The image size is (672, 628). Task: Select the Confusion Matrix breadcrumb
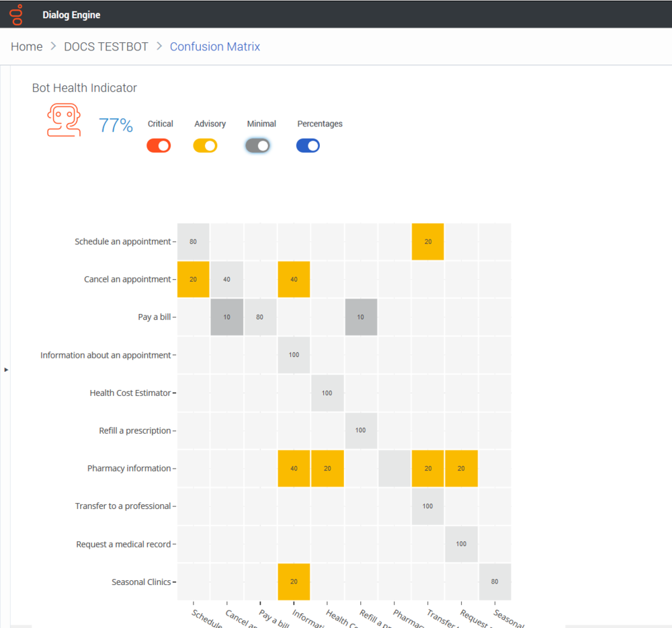[x=215, y=46]
